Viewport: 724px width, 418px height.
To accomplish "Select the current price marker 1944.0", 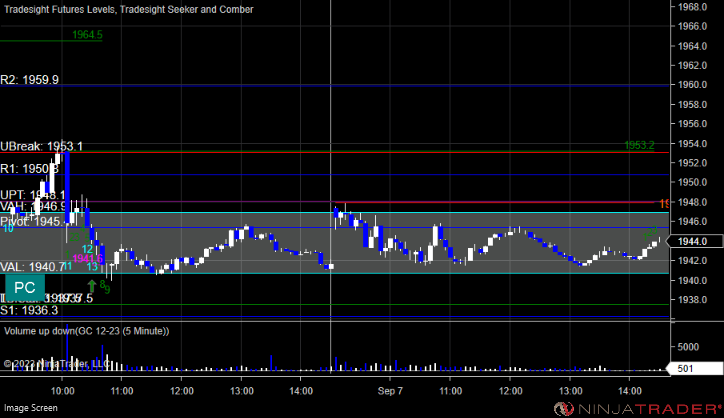I will click(x=695, y=241).
